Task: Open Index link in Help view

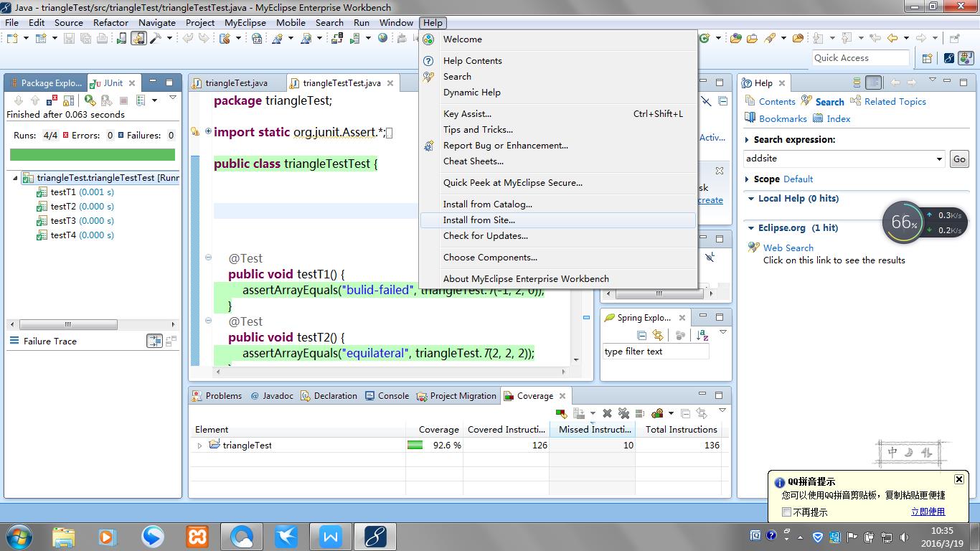Action: [839, 119]
